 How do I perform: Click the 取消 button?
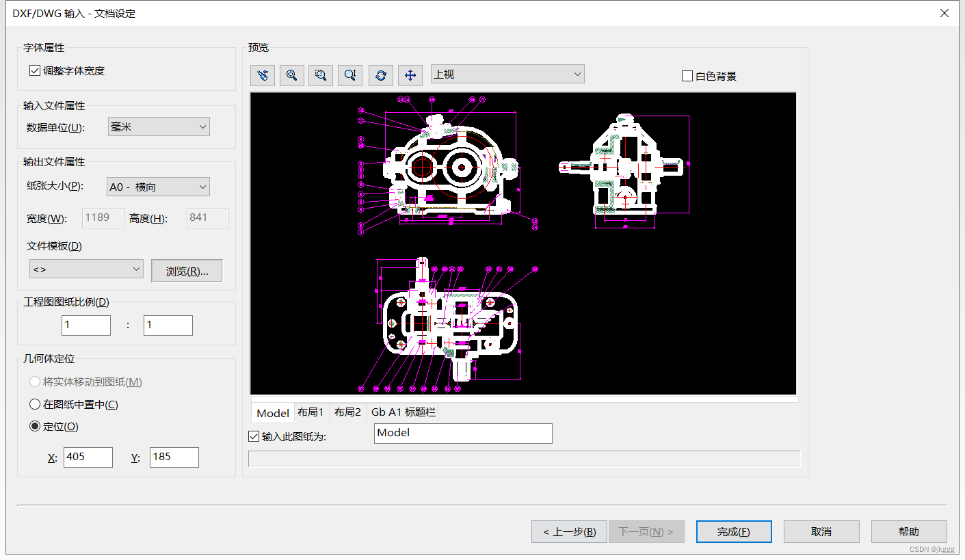(x=821, y=531)
